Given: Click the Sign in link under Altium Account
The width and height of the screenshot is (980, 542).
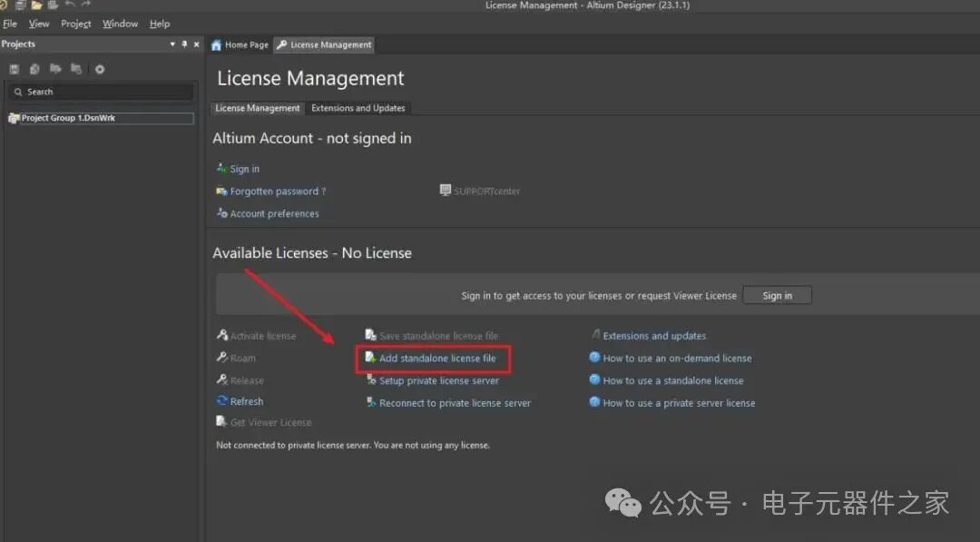Looking at the screenshot, I should 244,169.
